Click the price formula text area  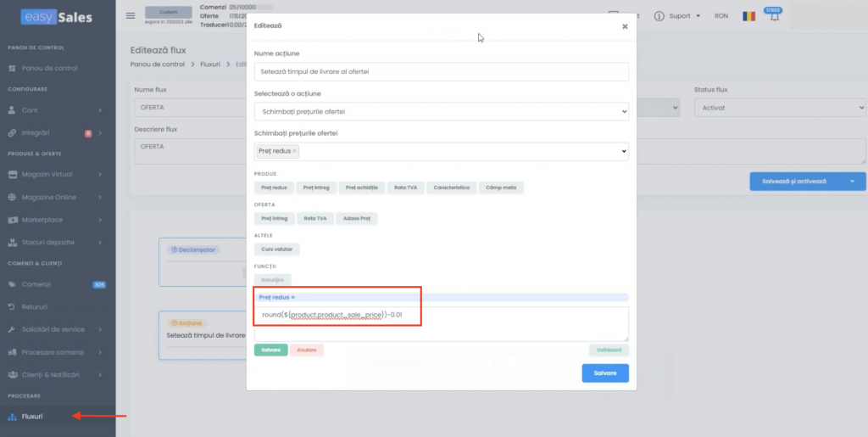pos(441,322)
